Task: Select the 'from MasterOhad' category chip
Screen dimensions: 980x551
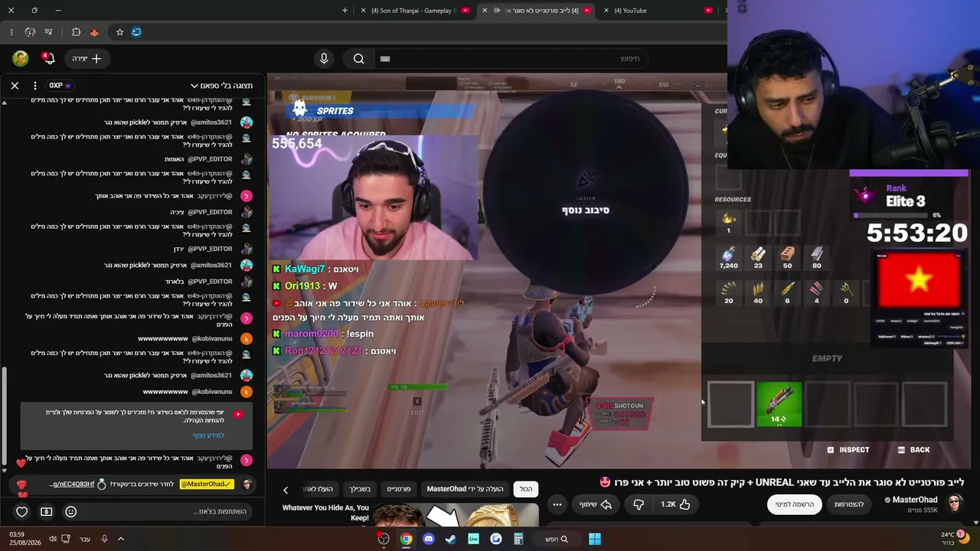Action: (465, 489)
